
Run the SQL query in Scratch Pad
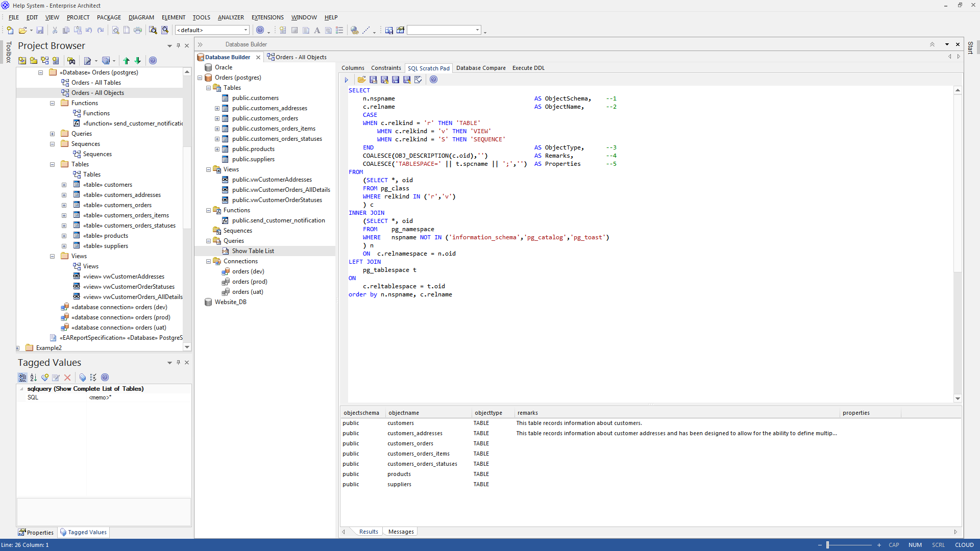coord(346,80)
